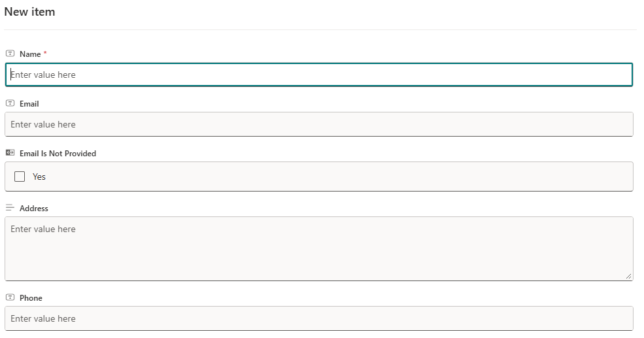Click the Address box resize grip handle
Image resolution: width=644 pixels, height=338 pixels.
[x=628, y=277]
